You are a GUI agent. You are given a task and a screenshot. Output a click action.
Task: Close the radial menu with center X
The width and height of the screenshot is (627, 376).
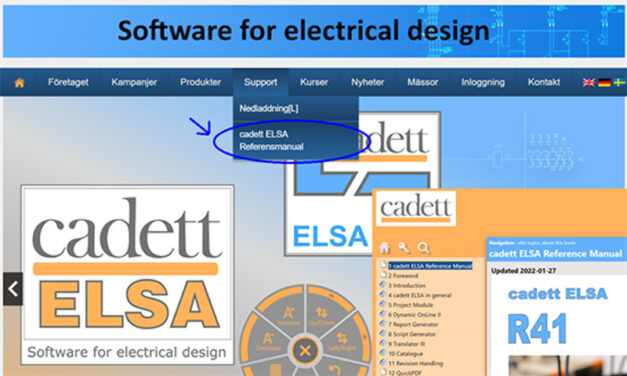[305, 351]
